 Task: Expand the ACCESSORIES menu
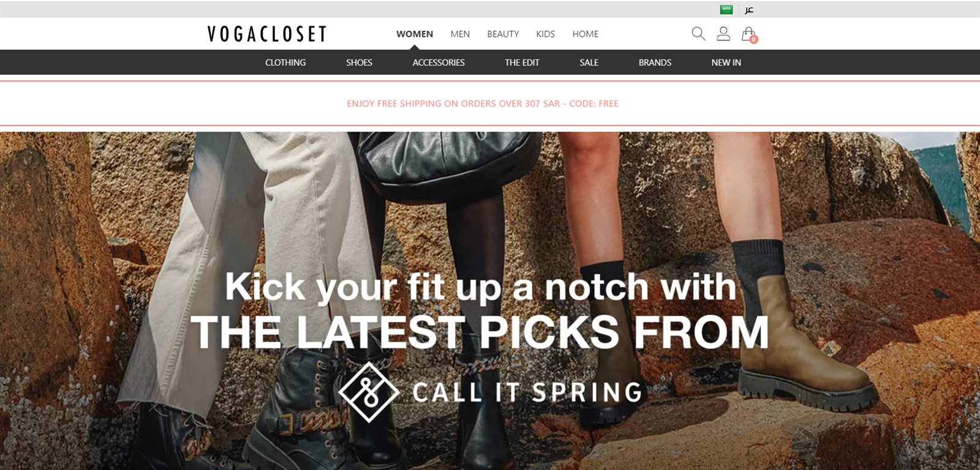(x=439, y=62)
